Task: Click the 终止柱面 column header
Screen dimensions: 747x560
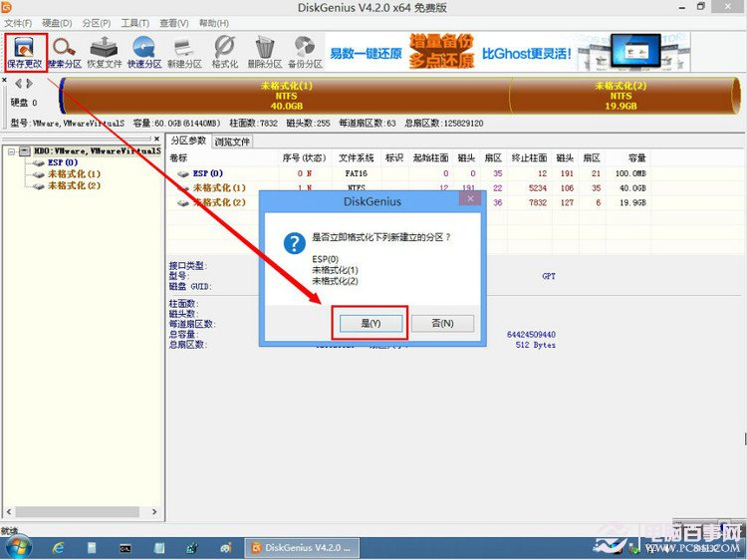Action: pos(529,157)
